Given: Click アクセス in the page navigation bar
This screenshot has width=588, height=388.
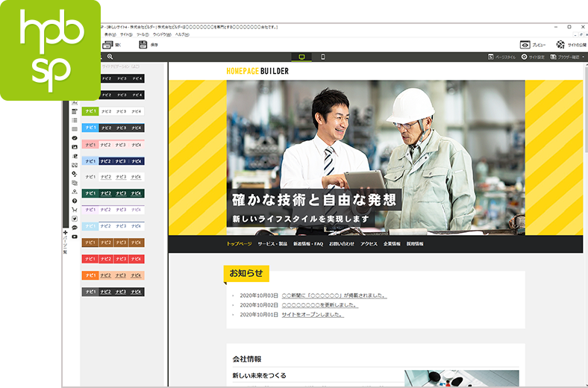Looking at the screenshot, I should 369,244.
